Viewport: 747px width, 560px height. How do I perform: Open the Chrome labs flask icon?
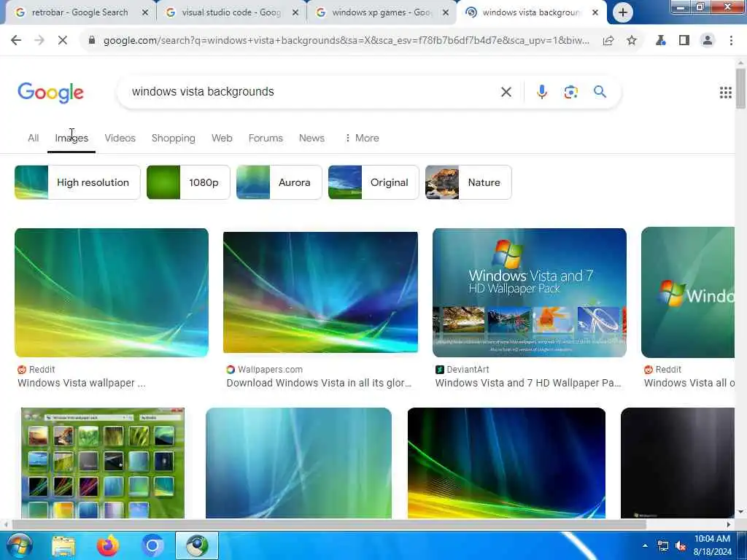click(660, 41)
